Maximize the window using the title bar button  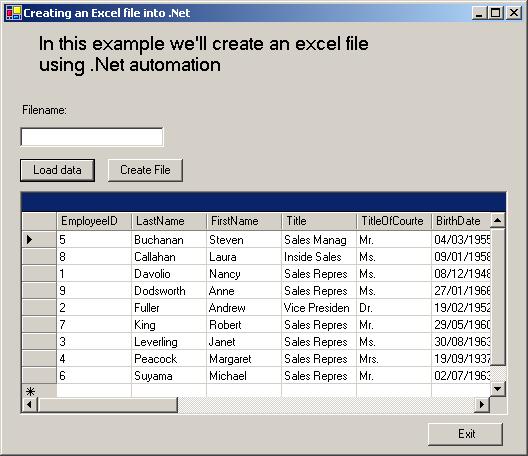496,13
